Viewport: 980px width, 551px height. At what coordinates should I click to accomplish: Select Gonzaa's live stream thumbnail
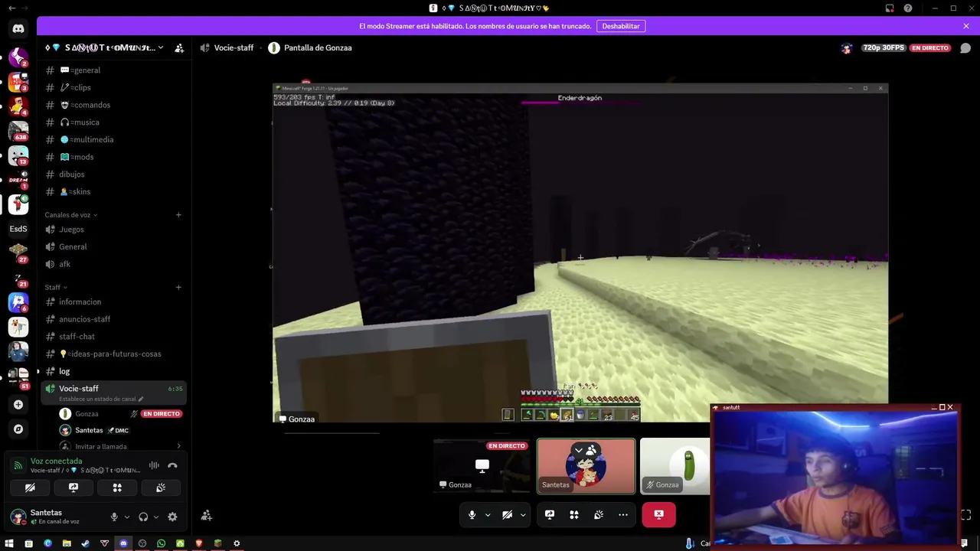tap(482, 466)
